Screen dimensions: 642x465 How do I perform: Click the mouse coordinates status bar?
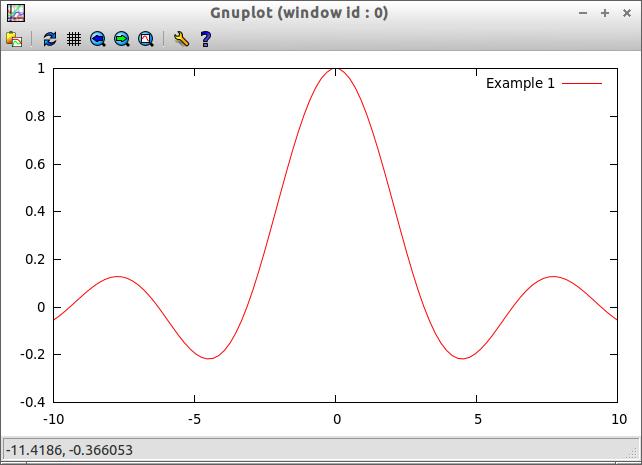pos(70,450)
